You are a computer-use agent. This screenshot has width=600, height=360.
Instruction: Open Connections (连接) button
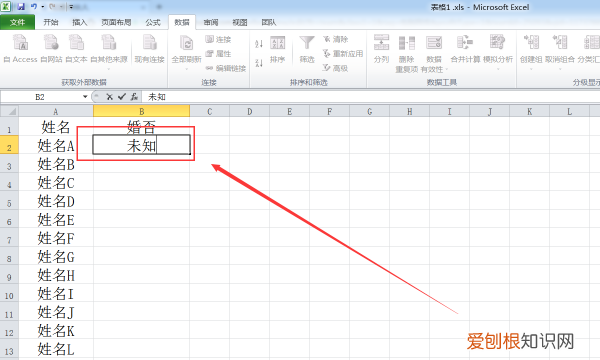(x=218, y=39)
